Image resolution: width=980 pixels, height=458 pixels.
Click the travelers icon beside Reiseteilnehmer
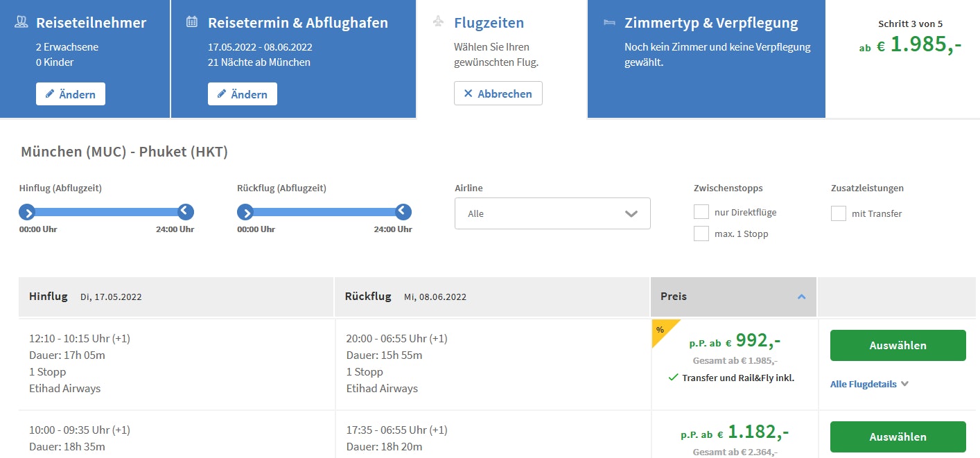21,23
